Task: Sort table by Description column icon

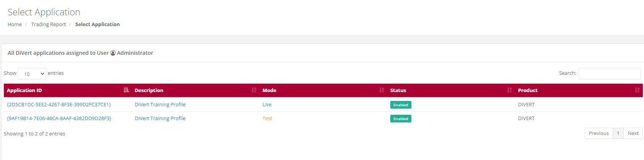Action: (x=254, y=90)
